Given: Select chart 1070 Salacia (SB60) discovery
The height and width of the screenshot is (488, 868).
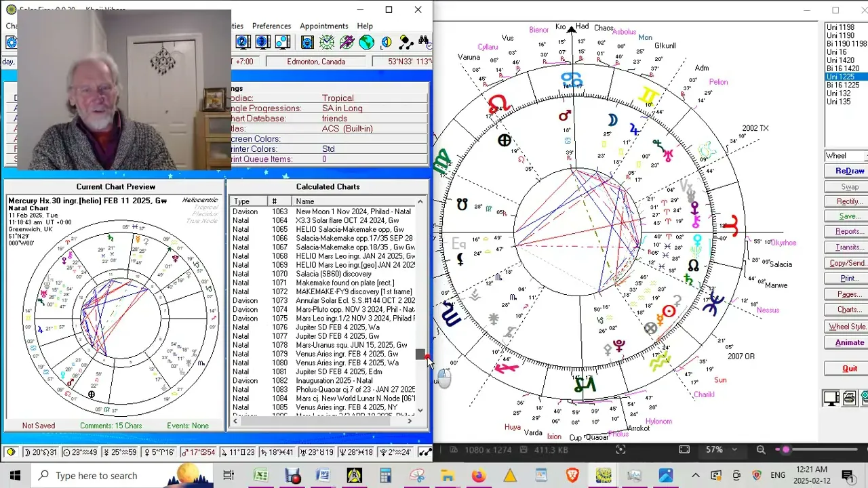Looking at the screenshot, I should pos(323,274).
